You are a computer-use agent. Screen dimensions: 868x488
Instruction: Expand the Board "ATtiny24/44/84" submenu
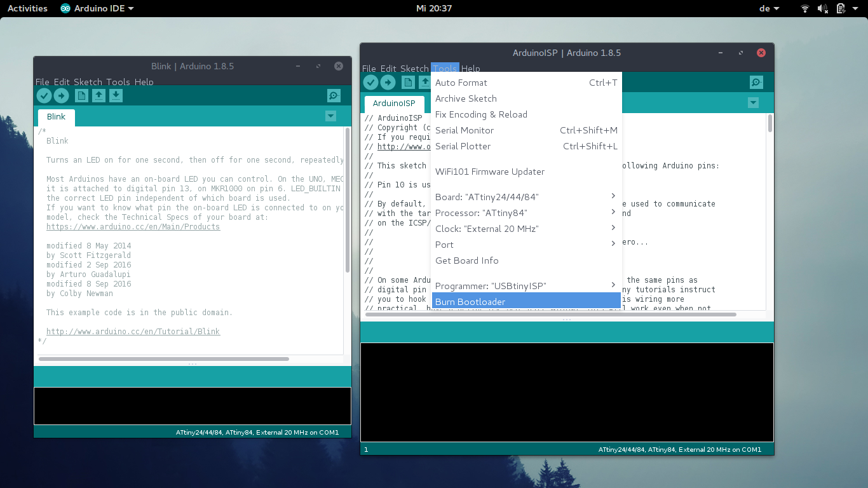coord(526,197)
